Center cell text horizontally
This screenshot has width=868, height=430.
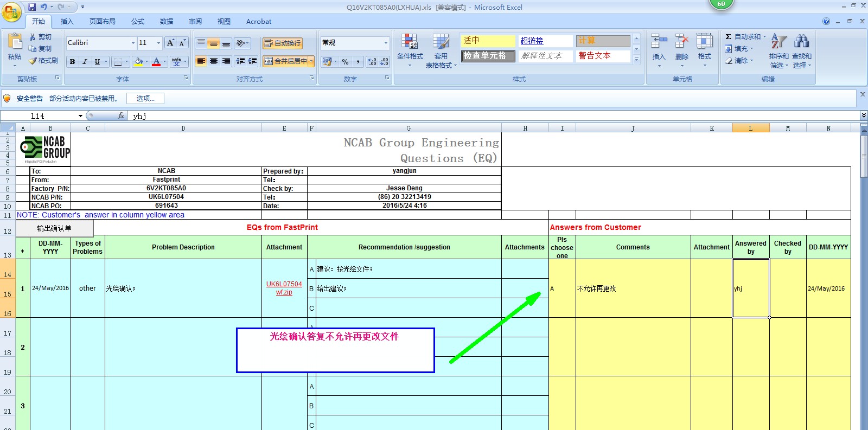click(x=214, y=61)
